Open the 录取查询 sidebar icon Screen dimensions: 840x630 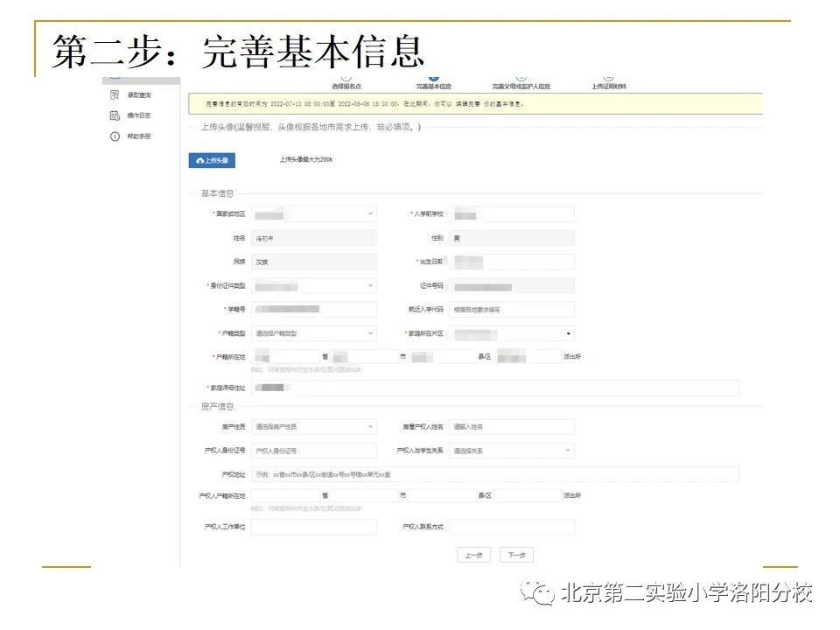114,94
